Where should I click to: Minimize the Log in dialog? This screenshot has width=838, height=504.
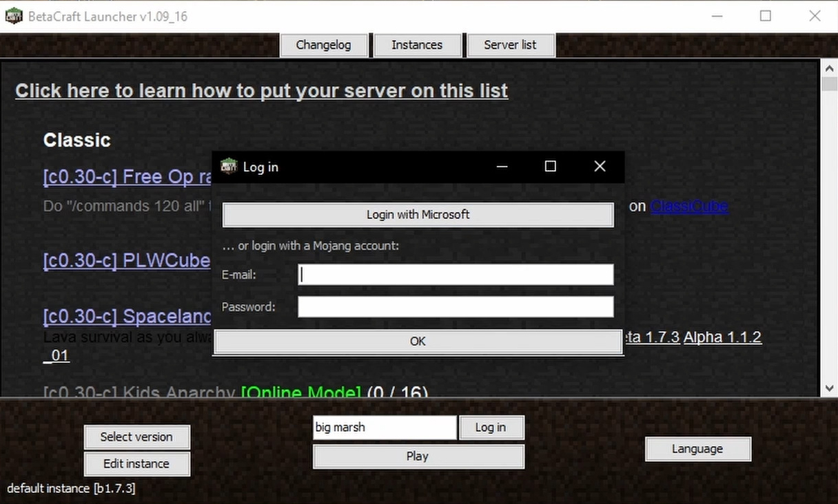[502, 167]
